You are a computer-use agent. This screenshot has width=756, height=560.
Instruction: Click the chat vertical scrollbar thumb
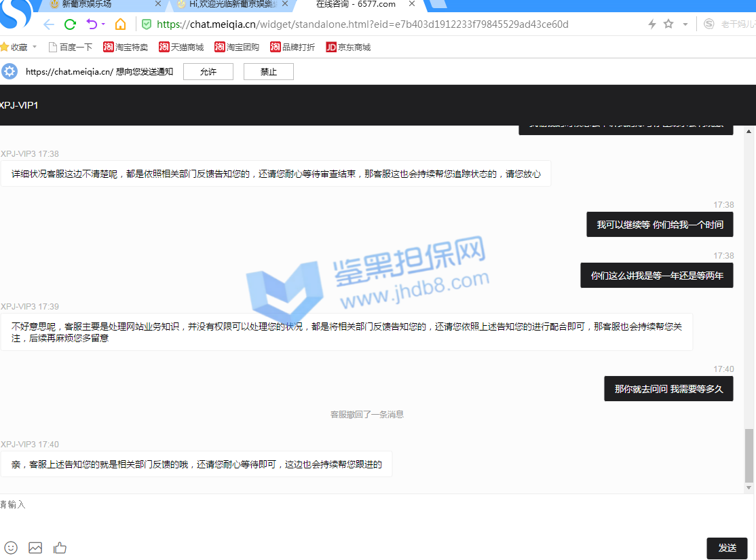(749, 455)
